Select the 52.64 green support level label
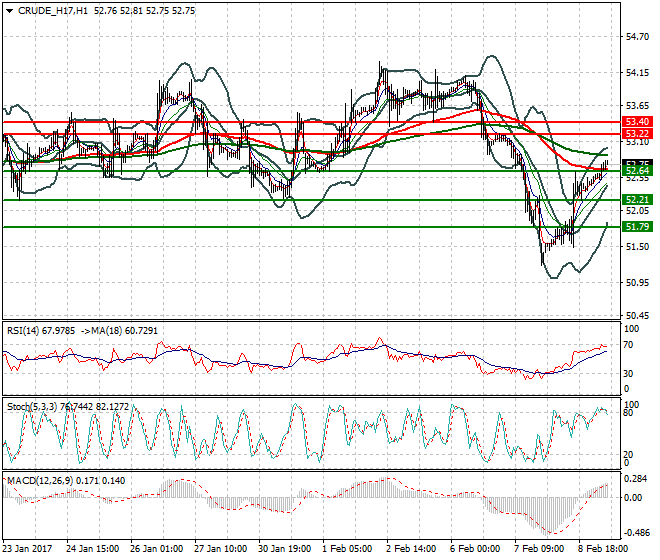The image size is (660, 560). pyautogui.click(x=637, y=171)
